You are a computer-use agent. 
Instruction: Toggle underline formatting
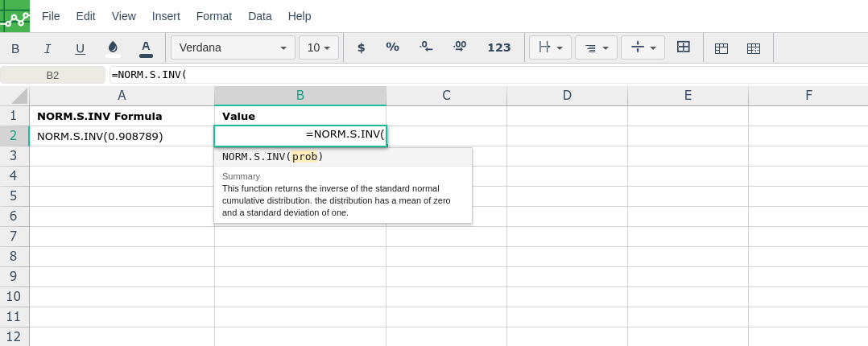pyautogui.click(x=80, y=48)
